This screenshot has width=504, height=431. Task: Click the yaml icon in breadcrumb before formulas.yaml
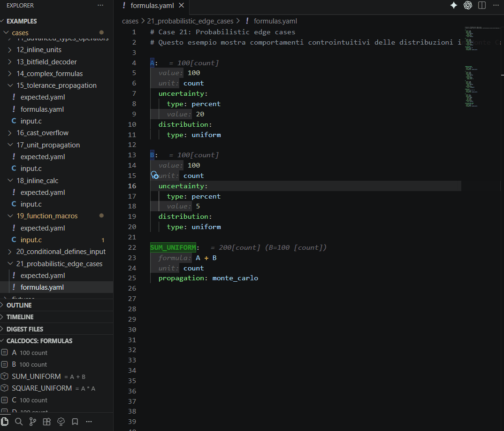tap(247, 21)
